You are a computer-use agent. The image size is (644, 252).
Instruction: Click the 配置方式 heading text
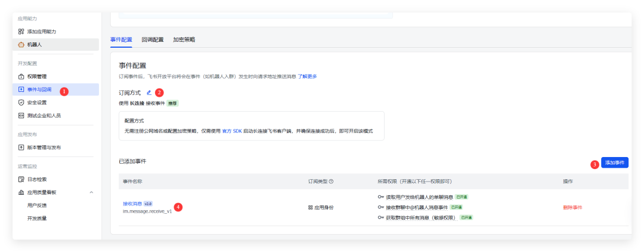coord(134,121)
